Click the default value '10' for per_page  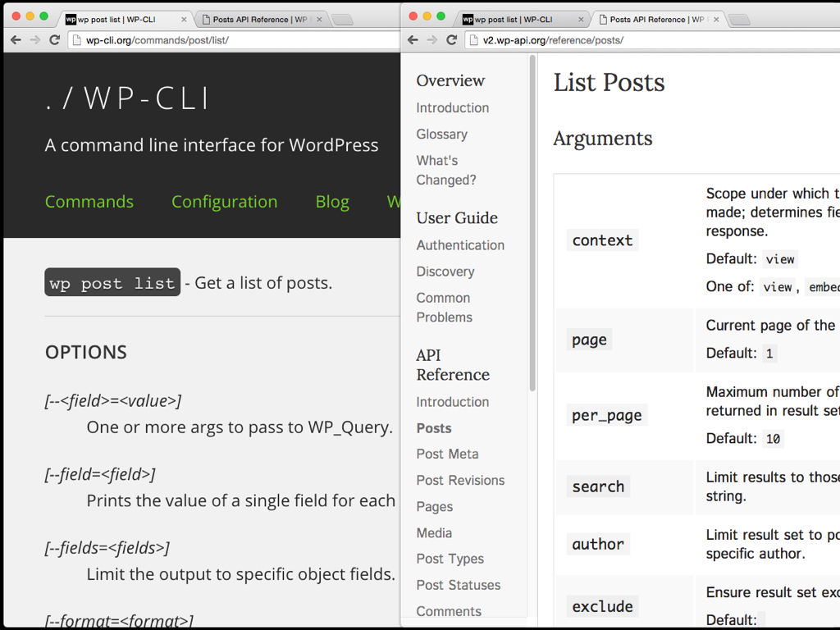pos(773,439)
